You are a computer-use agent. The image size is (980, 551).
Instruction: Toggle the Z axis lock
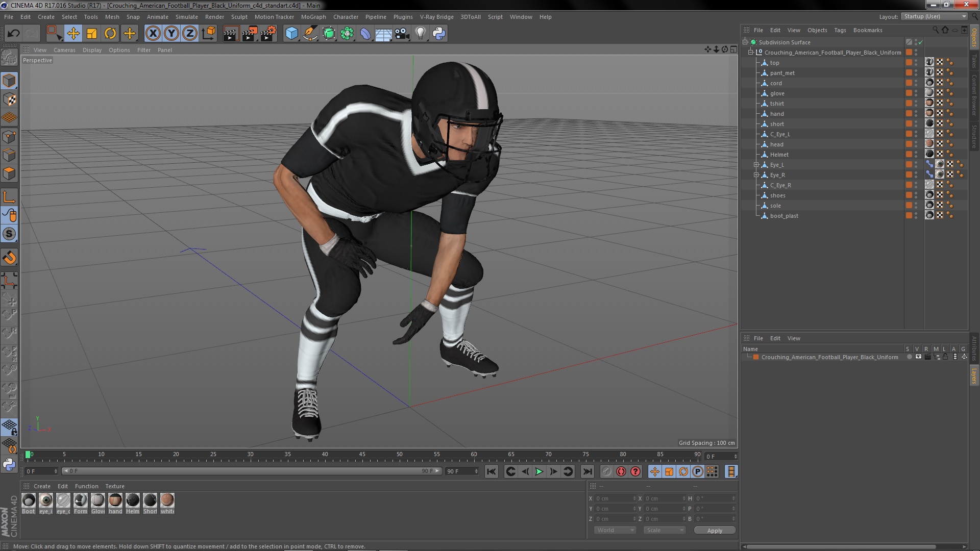click(190, 34)
